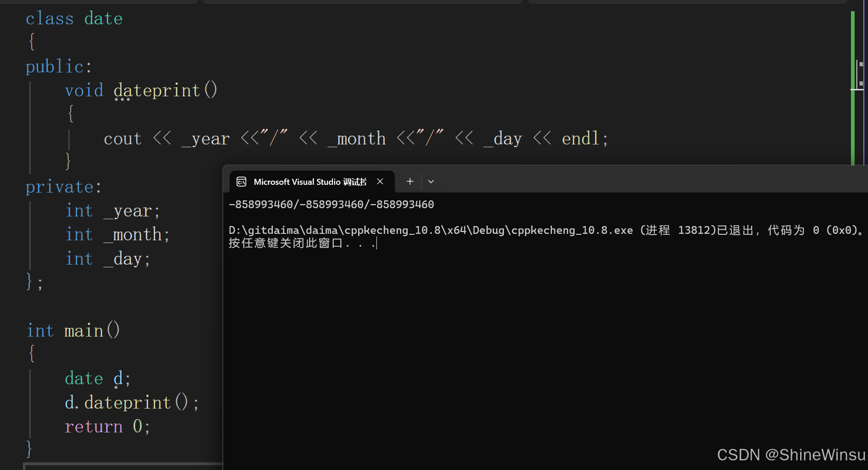Screen dimensions: 868x470
Task: Expand the terminal profile dropdown chevron
Action: point(431,182)
